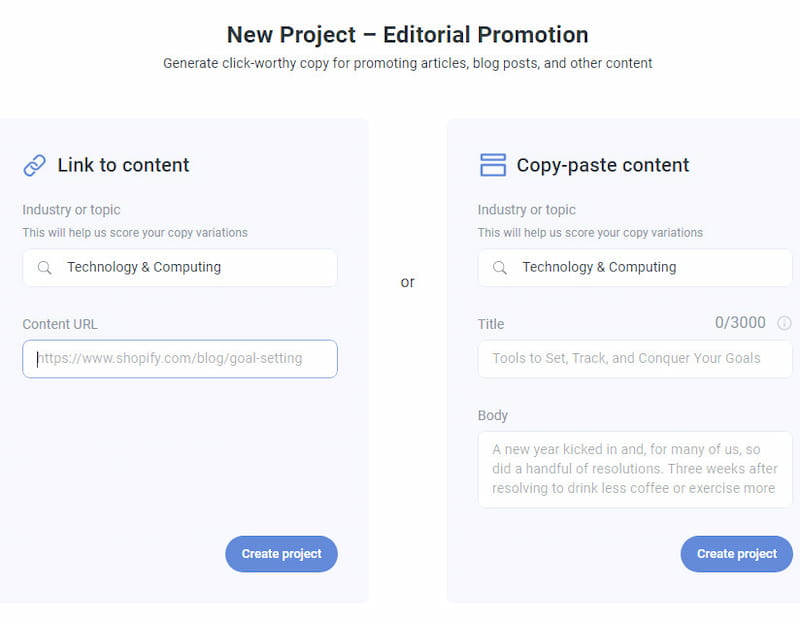
Task: Click the "Generate click-worthy copy" subtitle text
Action: tap(407, 63)
